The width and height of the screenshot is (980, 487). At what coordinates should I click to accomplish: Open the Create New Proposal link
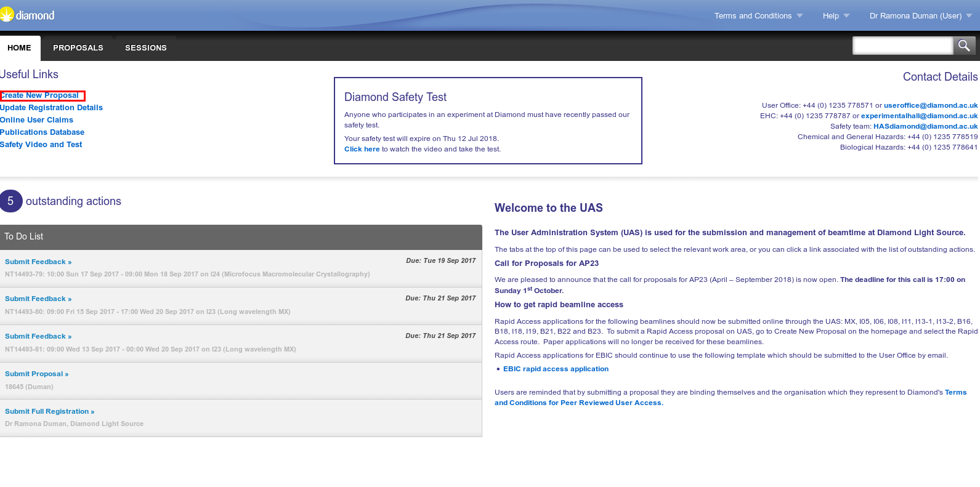tap(39, 95)
